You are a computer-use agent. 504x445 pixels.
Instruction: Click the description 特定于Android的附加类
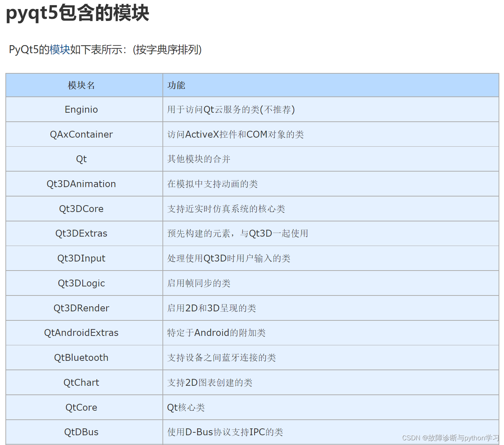[x=216, y=333]
